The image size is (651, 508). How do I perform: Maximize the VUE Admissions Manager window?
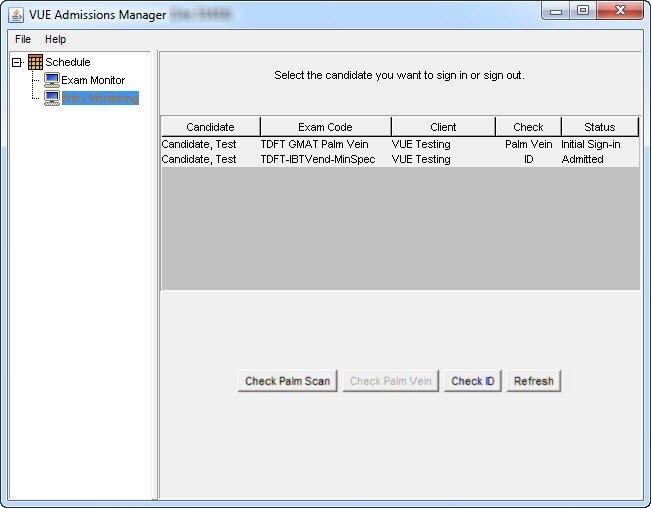(x=583, y=10)
